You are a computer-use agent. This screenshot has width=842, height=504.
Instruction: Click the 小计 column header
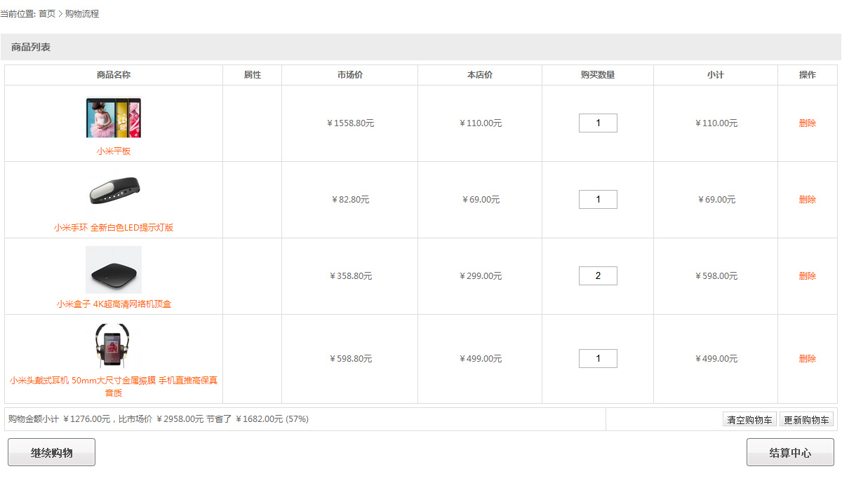(x=716, y=75)
